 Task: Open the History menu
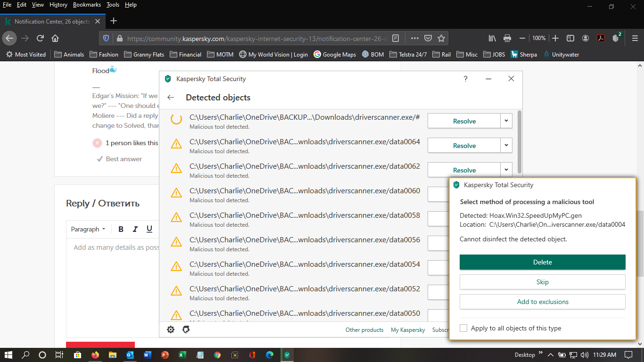(58, 5)
